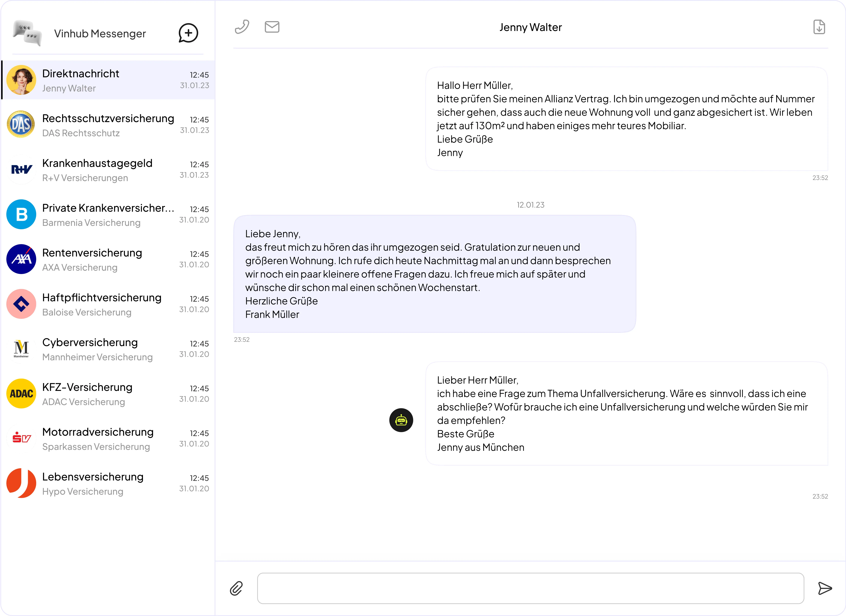
Task: Click Frank Müller's reply message bubble
Action: click(434, 273)
